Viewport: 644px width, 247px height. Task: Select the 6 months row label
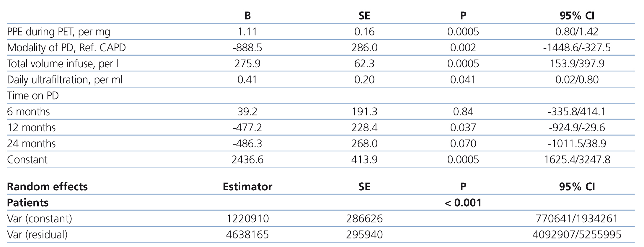pyautogui.click(x=28, y=112)
